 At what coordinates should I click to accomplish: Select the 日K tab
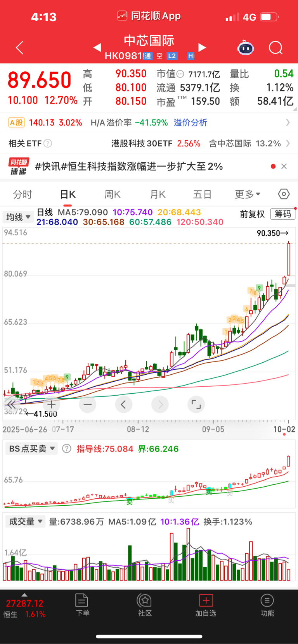[68, 194]
